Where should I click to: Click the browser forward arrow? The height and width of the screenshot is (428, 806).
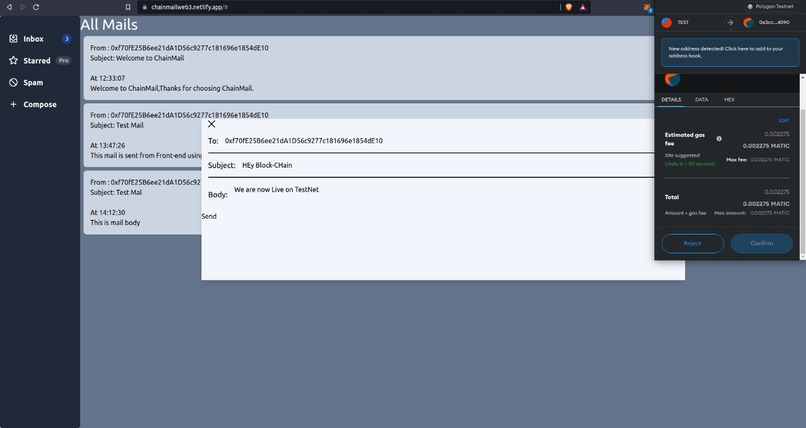pos(22,7)
